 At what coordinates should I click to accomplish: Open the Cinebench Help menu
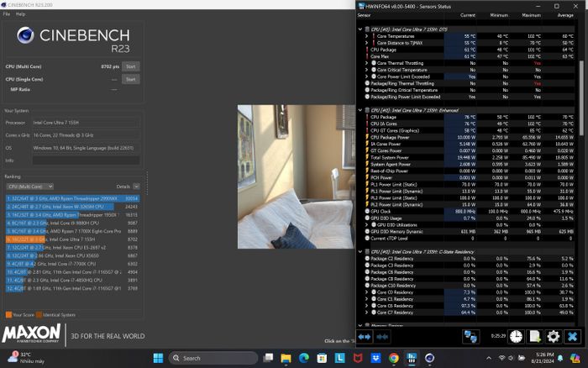click(x=20, y=14)
